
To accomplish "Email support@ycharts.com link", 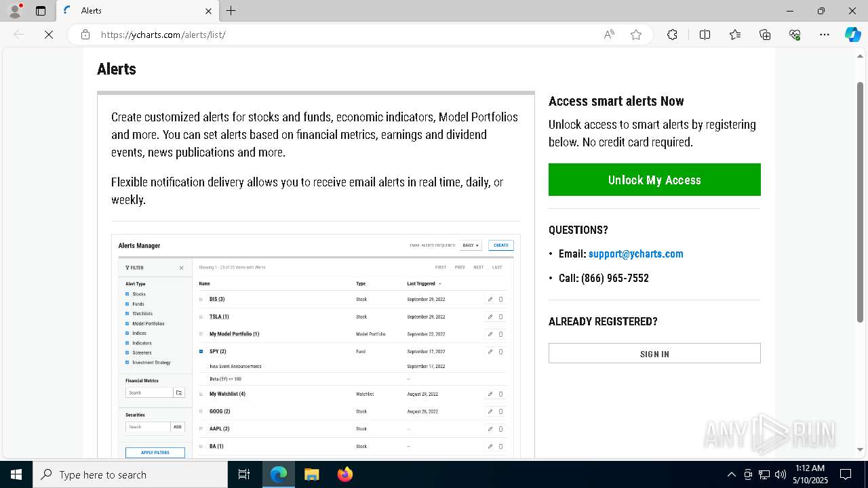I will click(635, 253).
